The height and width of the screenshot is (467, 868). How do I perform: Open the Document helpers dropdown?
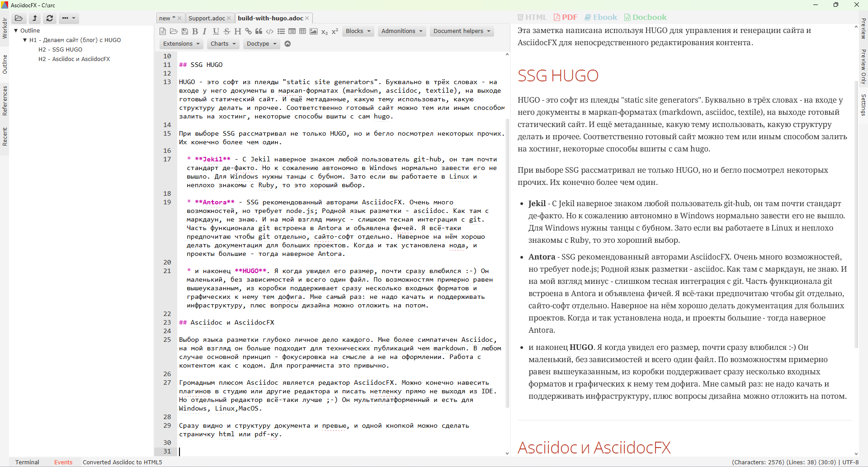(462, 31)
